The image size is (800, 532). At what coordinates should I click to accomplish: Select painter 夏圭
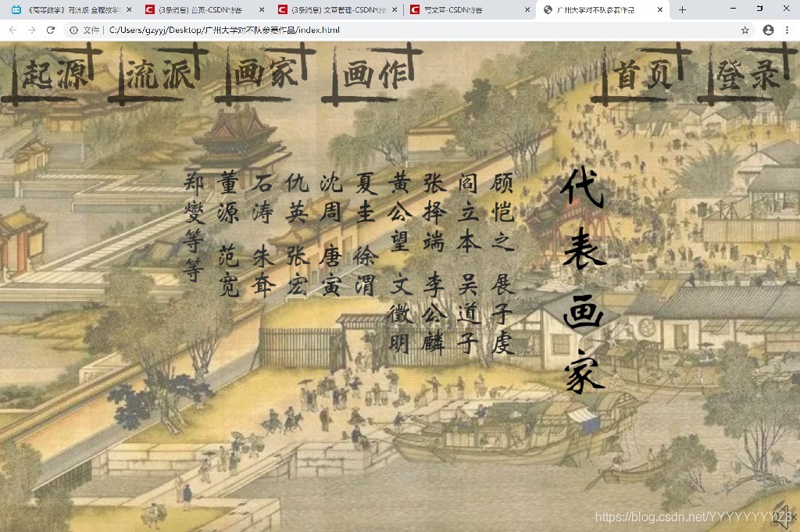point(366,198)
